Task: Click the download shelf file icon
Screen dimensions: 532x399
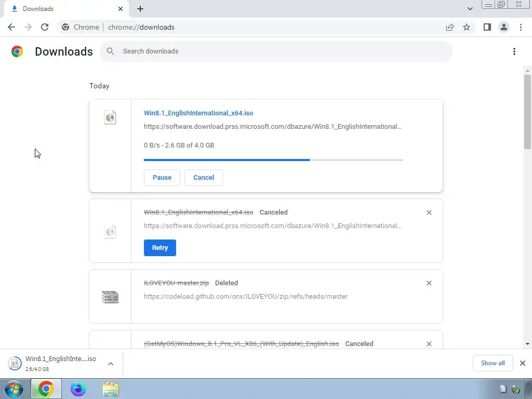Action: click(15, 363)
